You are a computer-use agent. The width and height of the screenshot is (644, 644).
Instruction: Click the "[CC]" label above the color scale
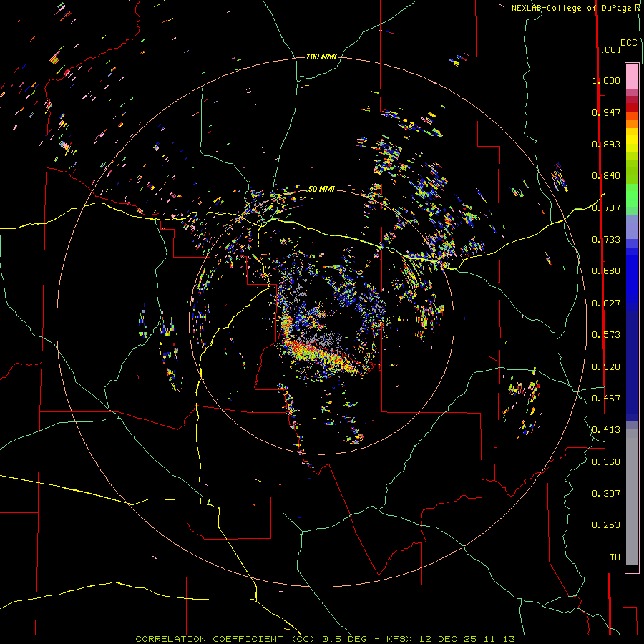[x=610, y=49]
